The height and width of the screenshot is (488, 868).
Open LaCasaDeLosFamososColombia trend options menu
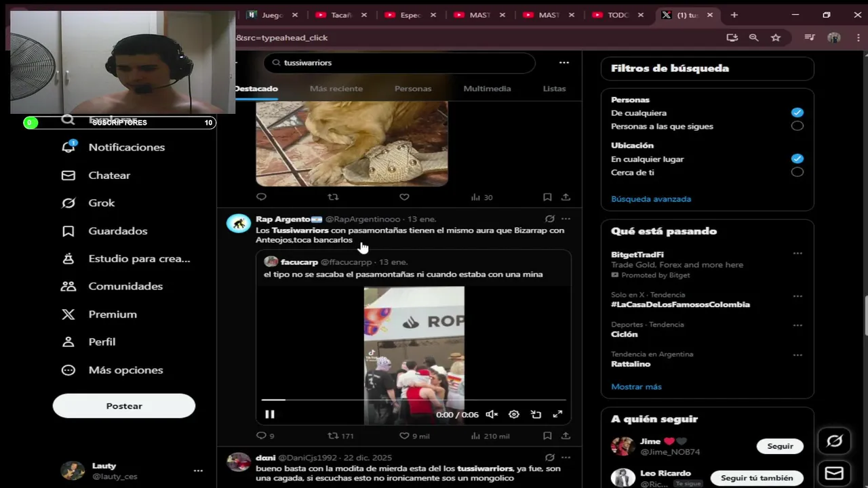[x=797, y=296]
